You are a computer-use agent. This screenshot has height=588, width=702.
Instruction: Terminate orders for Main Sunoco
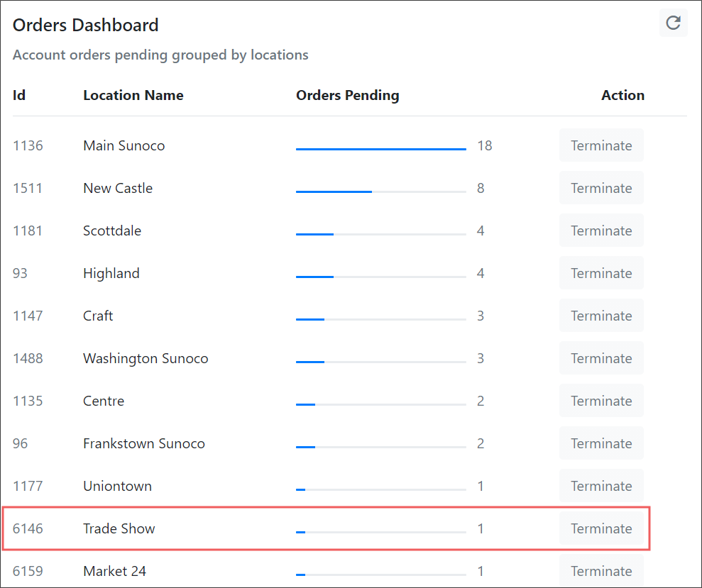coord(601,145)
